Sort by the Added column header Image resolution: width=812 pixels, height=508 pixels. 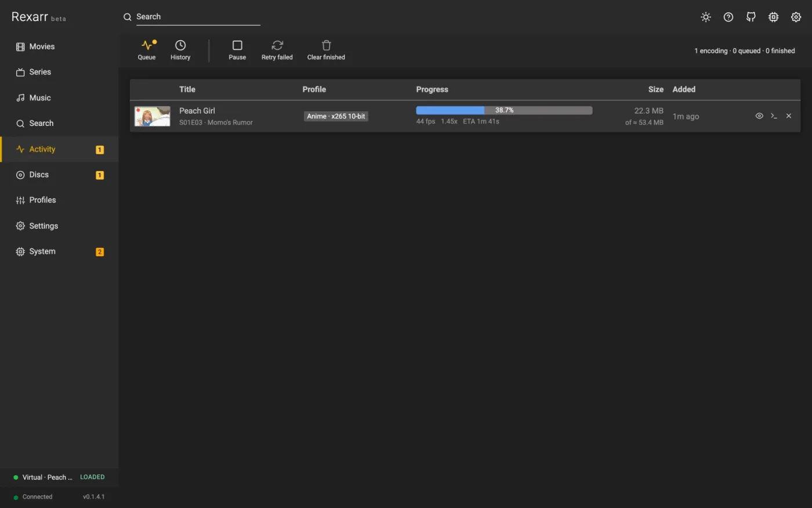coord(684,89)
